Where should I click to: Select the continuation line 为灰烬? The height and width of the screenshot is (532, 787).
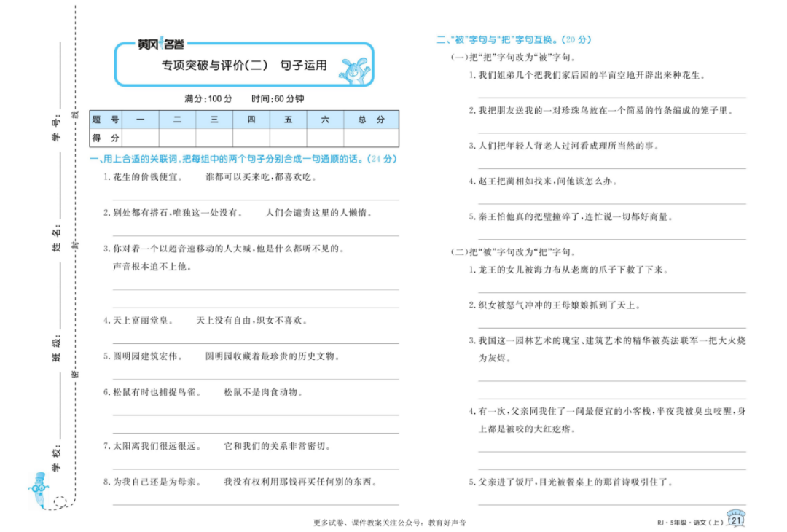click(x=495, y=359)
